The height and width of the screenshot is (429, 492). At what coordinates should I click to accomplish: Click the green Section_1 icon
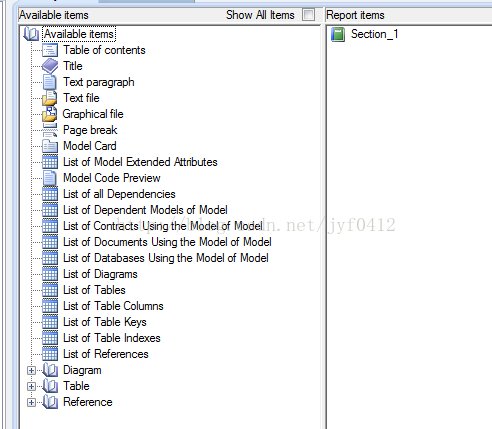(338, 34)
